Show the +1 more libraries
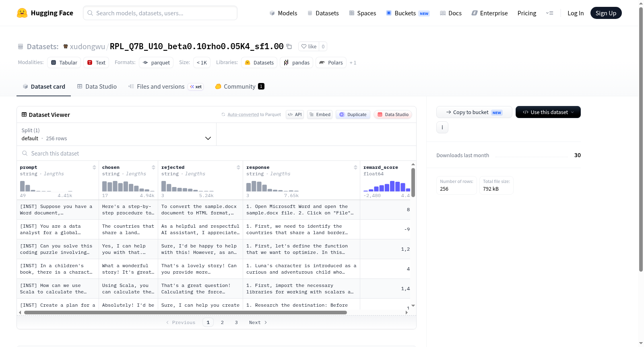Image resolution: width=644 pixels, height=347 pixels. (353, 62)
